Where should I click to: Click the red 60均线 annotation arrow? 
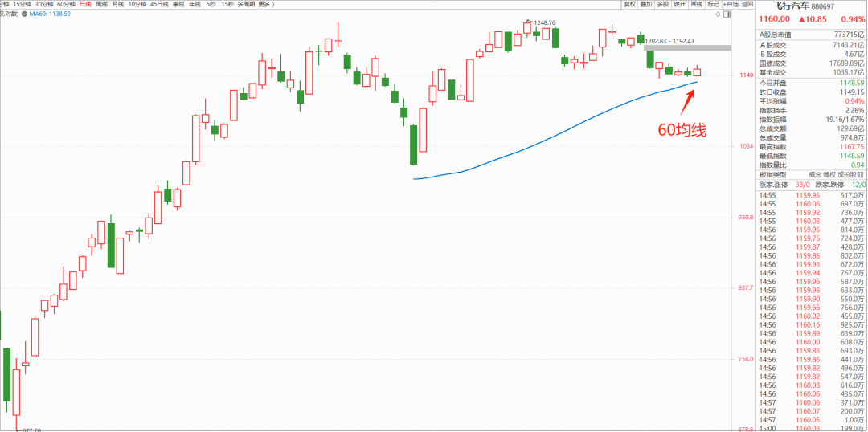coord(688,102)
